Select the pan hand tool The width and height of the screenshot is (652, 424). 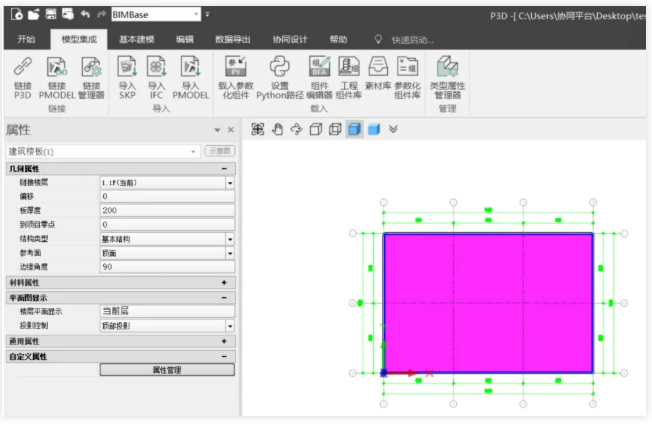point(277,129)
